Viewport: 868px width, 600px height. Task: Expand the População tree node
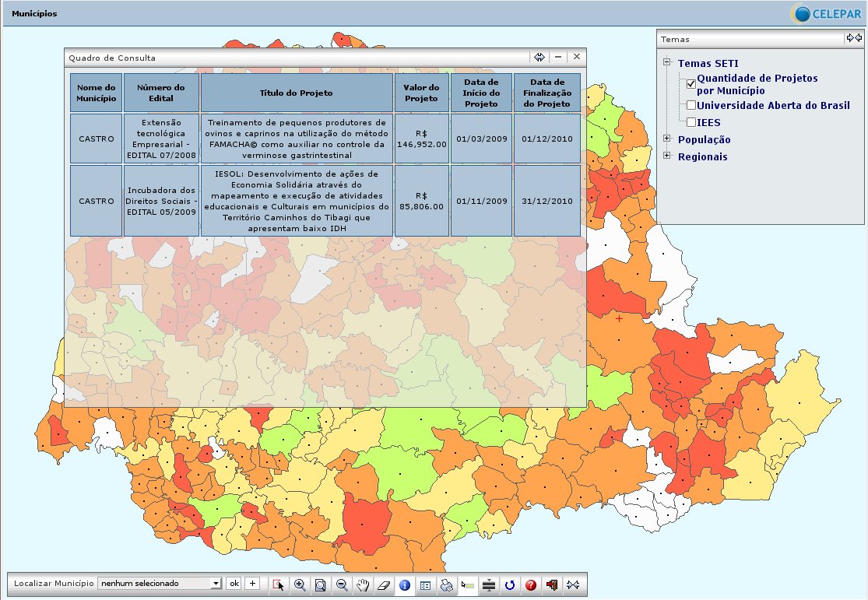pos(667,139)
